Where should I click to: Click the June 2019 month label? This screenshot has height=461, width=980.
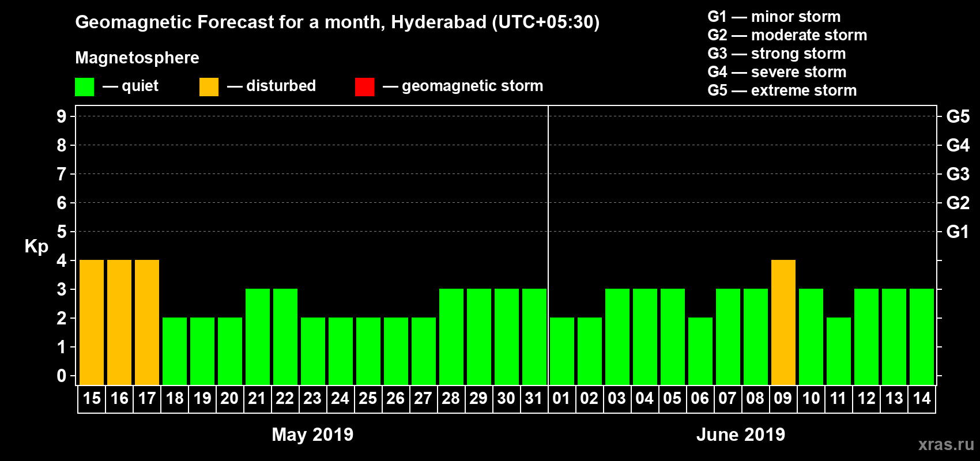[741, 434]
